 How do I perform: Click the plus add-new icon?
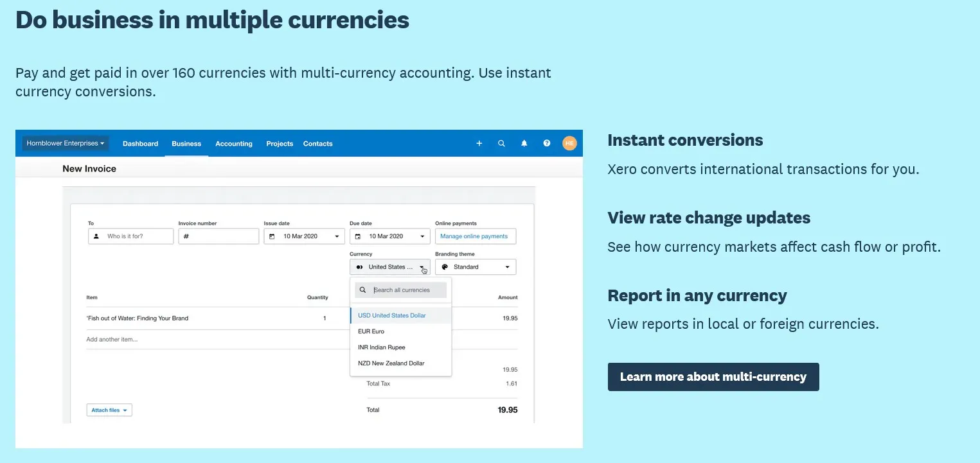tap(479, 143)
